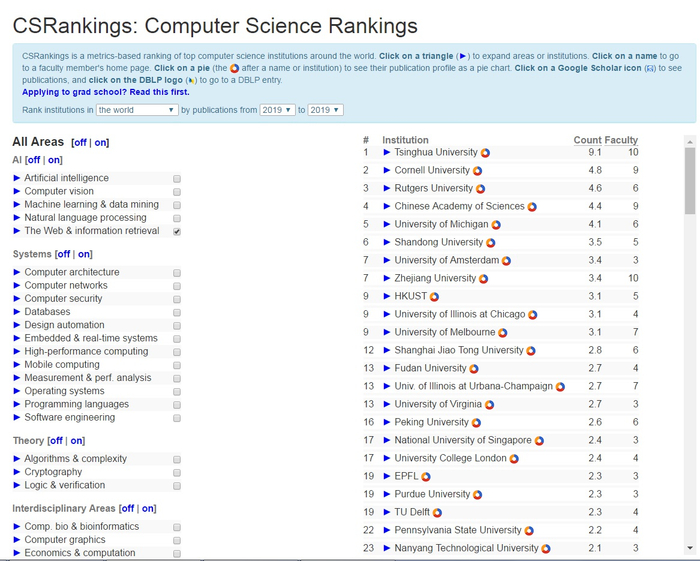Tick the Databases checkbox
Image resolution: width=700 pixels, height=561 pixels.
(177, 312)
